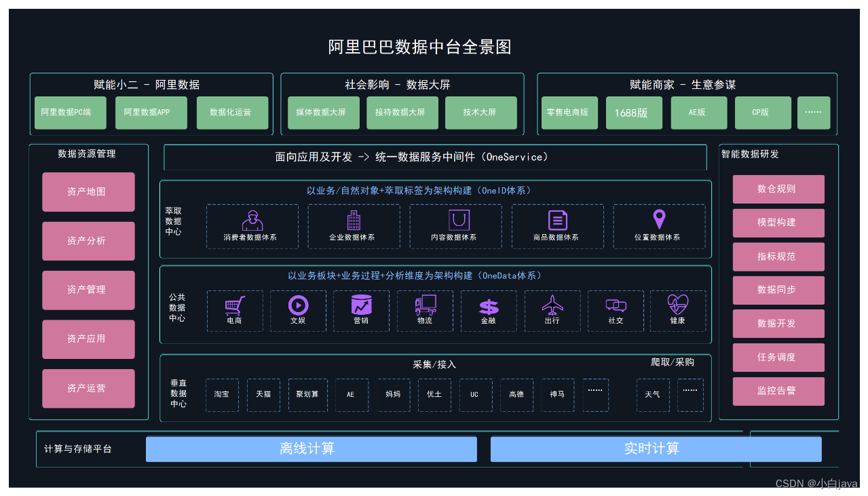The width and height of the screenshot is (868, 496).
Task: Click the 爬取/采购 label
Action: tap(673, 362)
